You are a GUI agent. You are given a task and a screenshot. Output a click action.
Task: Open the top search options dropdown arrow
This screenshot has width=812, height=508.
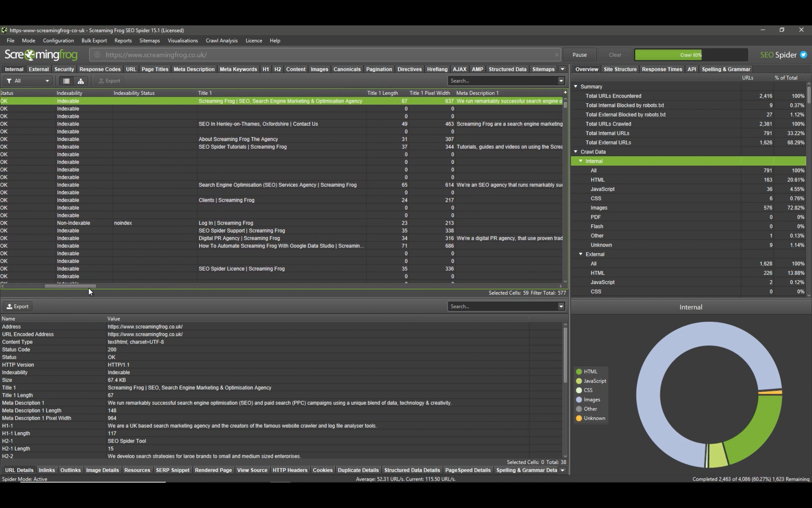(561, 81)
